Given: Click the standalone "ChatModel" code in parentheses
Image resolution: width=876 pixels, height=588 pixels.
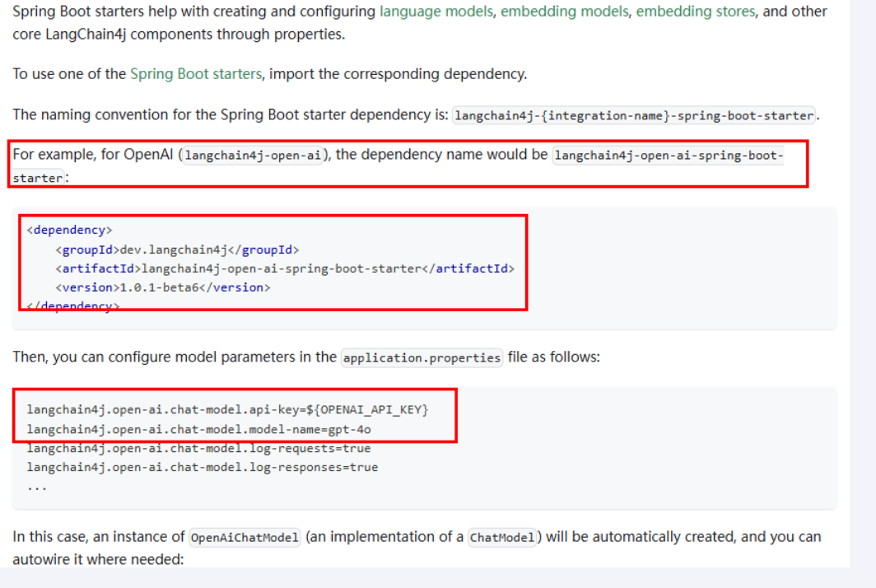Looking at the screenshot, I should click(502, 538).
